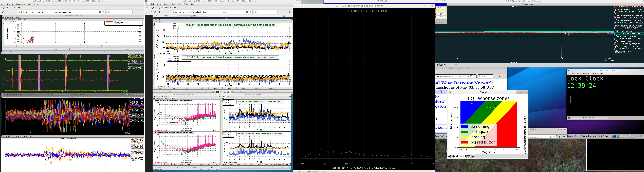Select the pan tool in Figure 1 toolbar
This screenshot has height=172, width=644.
(x=461, y=156)
